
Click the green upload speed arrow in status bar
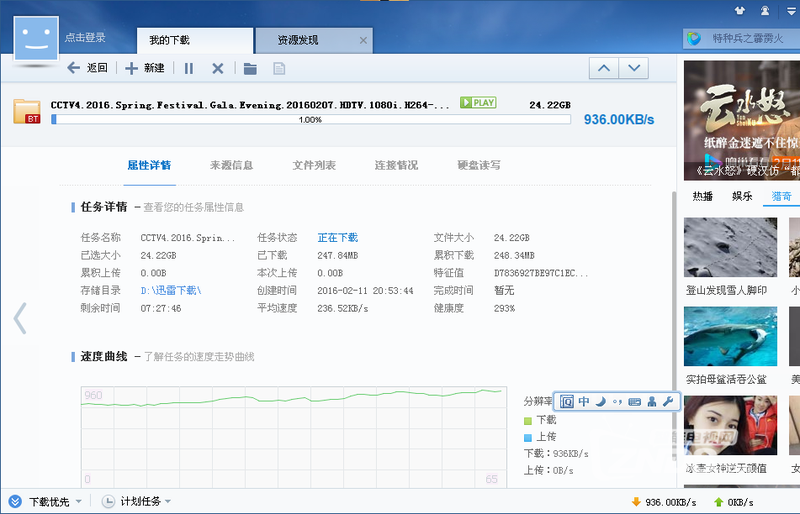(x=718, y=502)
